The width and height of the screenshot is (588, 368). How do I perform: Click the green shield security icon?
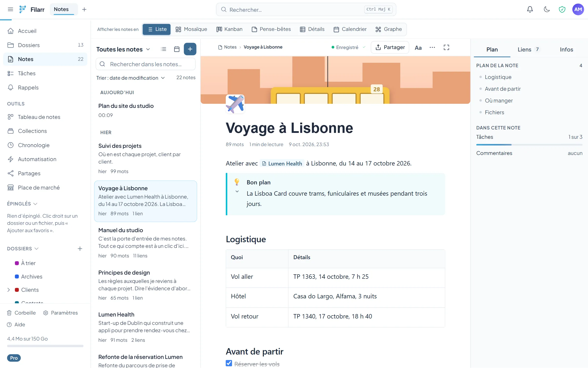pos(562,9)
